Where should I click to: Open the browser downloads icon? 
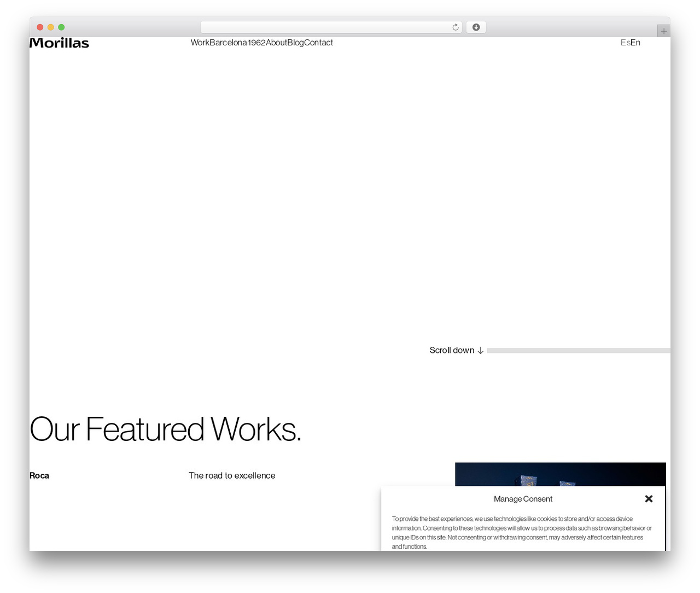point(476,27)
